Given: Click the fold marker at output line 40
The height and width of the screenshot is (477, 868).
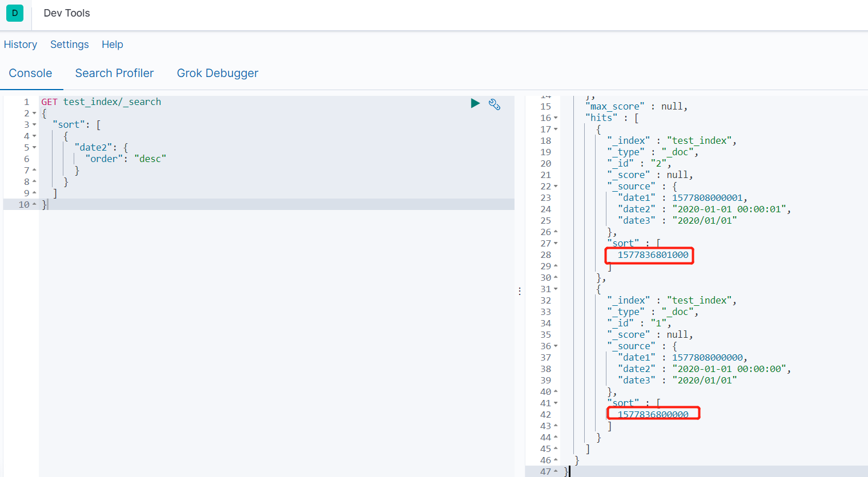Looking at the screenshot, I should coord(556,391).
